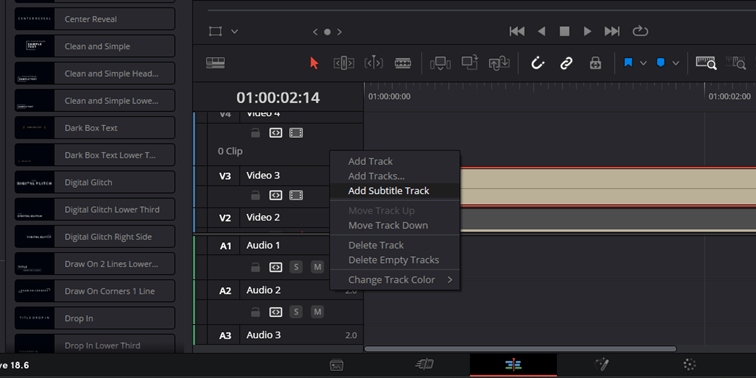This screenshot has width=756, height=378.
Task: Jump to last frame button
Action: click(x=612, y=31)
